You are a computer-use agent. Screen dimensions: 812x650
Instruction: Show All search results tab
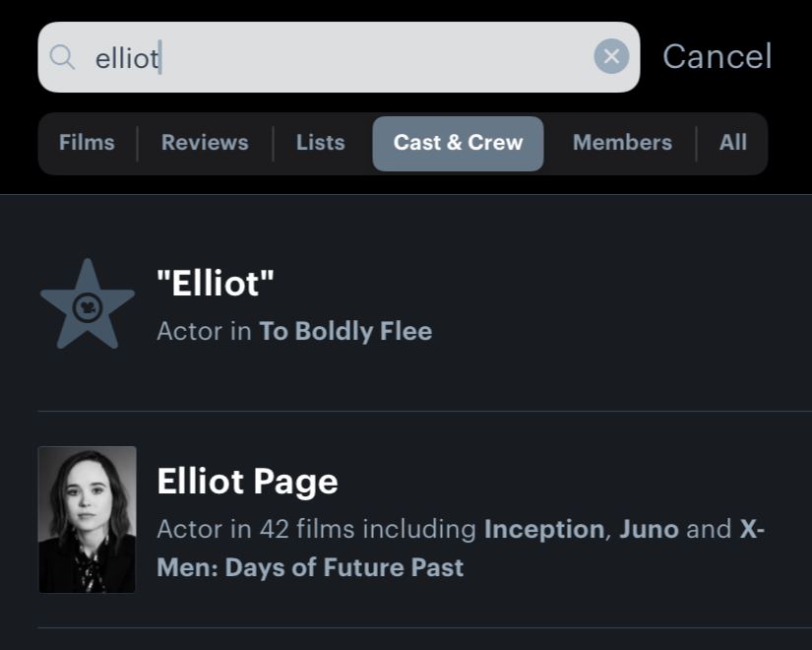[732, 143]
